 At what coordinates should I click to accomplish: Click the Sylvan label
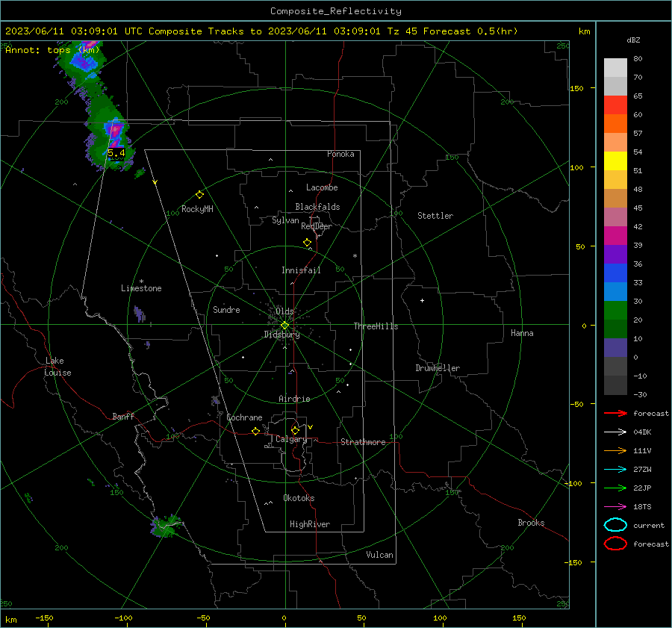point(285,220)
